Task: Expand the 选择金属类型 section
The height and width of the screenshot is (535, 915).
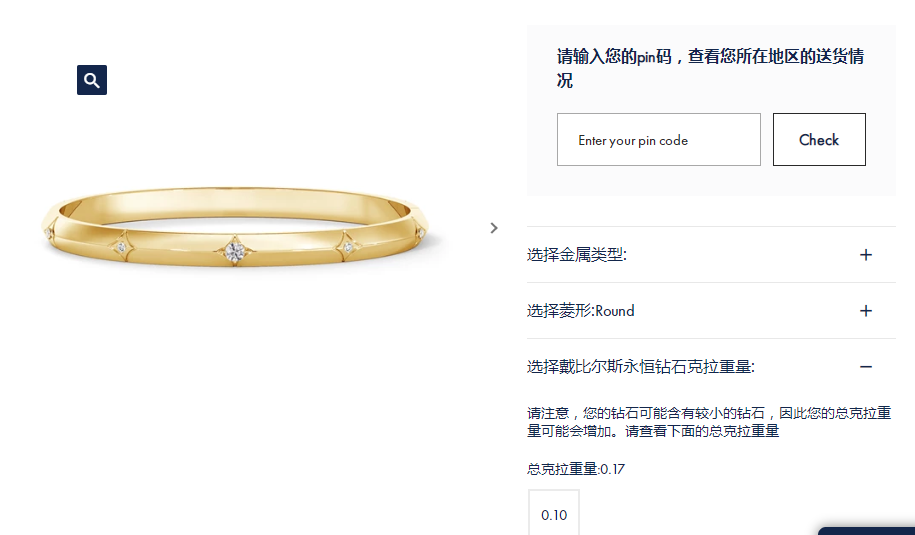Action: 711,255
